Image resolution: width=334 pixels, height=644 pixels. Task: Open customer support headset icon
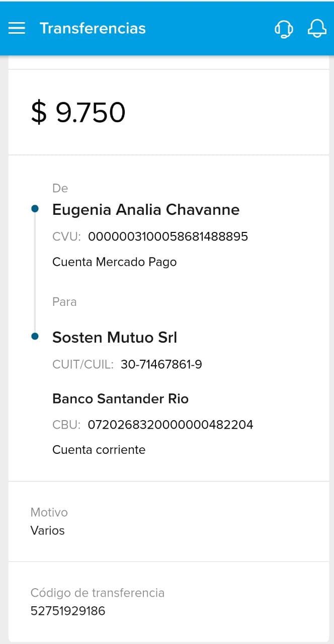click(x=284, y=29)
